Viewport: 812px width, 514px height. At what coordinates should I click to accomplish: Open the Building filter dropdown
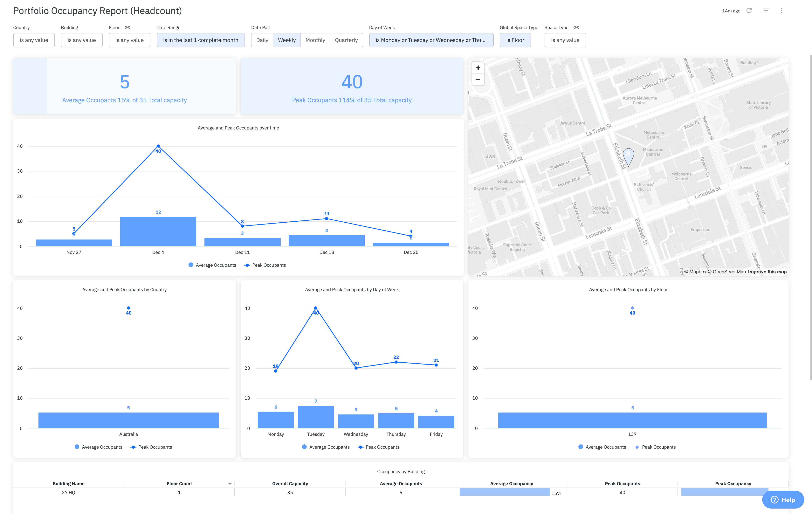coord(82,40)
